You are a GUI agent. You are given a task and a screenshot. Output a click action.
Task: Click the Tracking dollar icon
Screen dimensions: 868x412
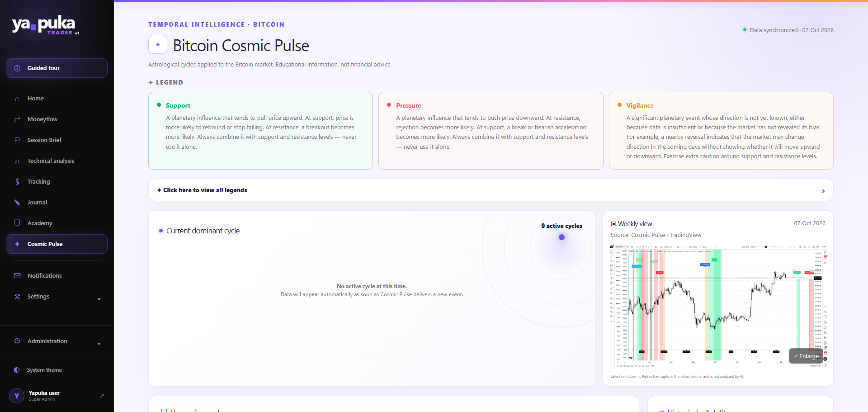point(17,182)
